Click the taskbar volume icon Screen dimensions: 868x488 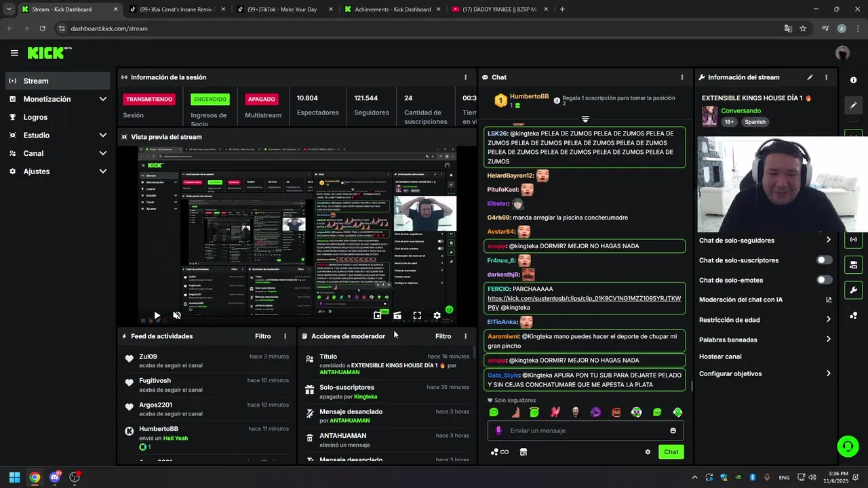[x=812, y=477]
